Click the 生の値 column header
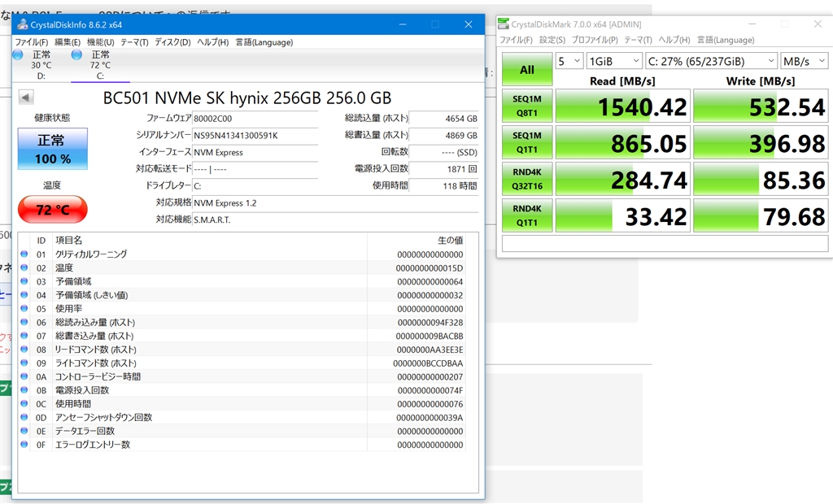 pos(416,240)
